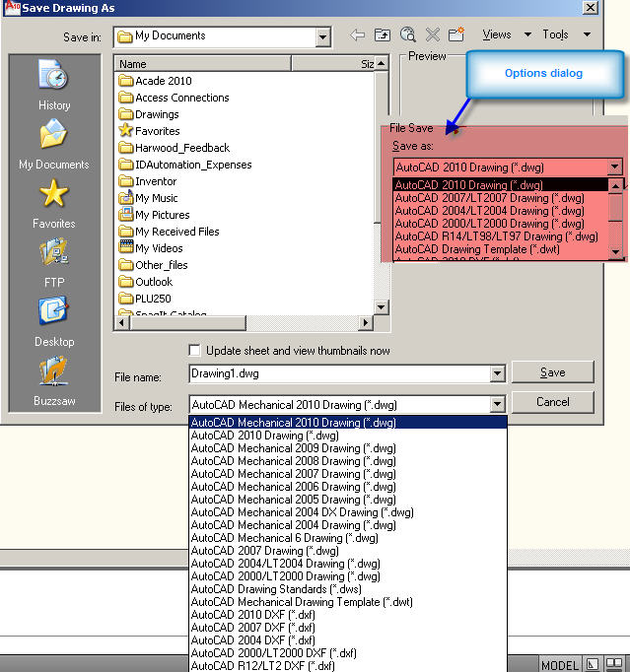
Task: Click the horizontal scrollbar left arrow
Action: (122, 322)
